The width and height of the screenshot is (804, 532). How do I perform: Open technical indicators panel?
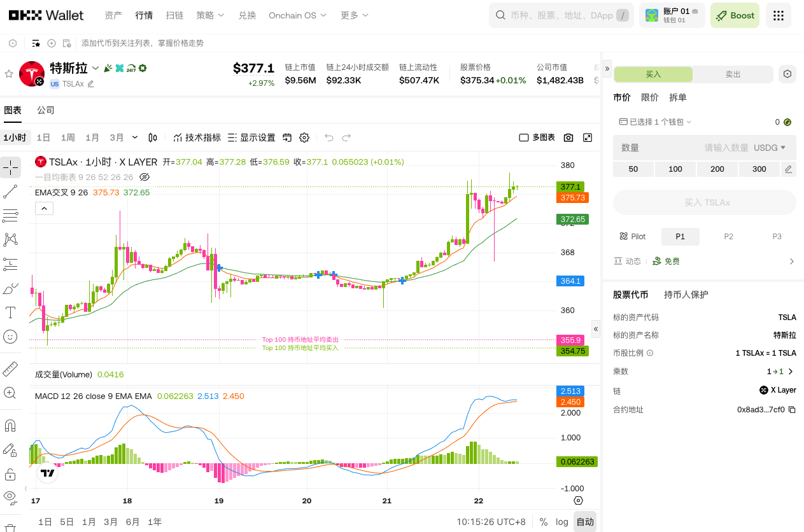(x=197, y=137)
